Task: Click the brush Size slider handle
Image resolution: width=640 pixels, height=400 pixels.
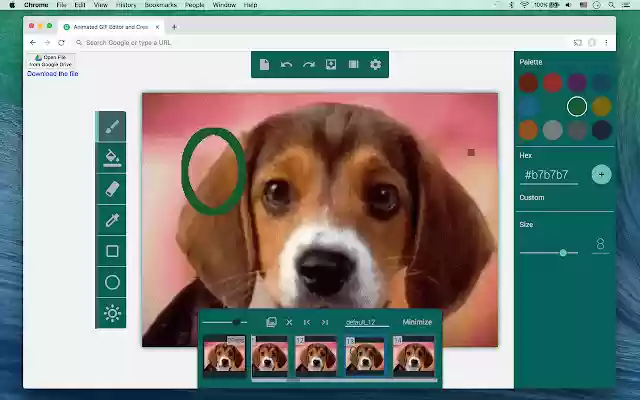Action: (x=563, y=253)
